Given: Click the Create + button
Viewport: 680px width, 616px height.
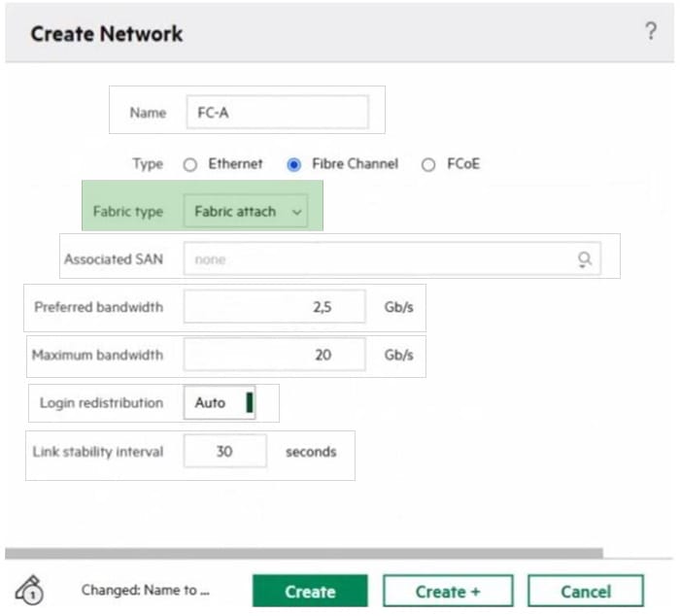Looking at the screenshot, I should [x=448, y=591].
